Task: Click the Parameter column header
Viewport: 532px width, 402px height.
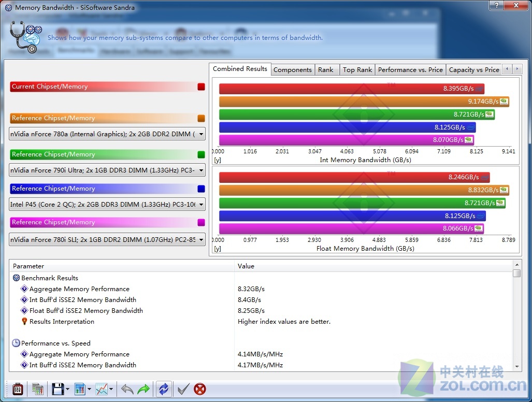Action: pyautogui.click(x=122, y=266)
